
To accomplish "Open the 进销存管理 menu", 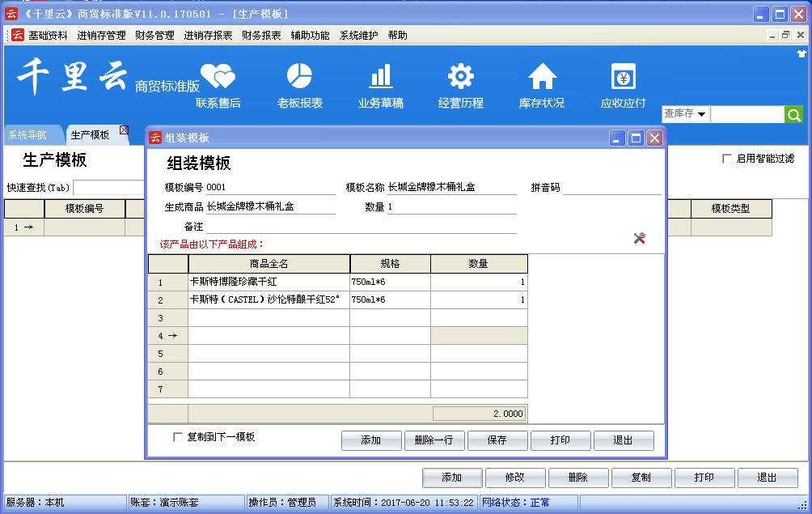I will (x=101, y=36).
